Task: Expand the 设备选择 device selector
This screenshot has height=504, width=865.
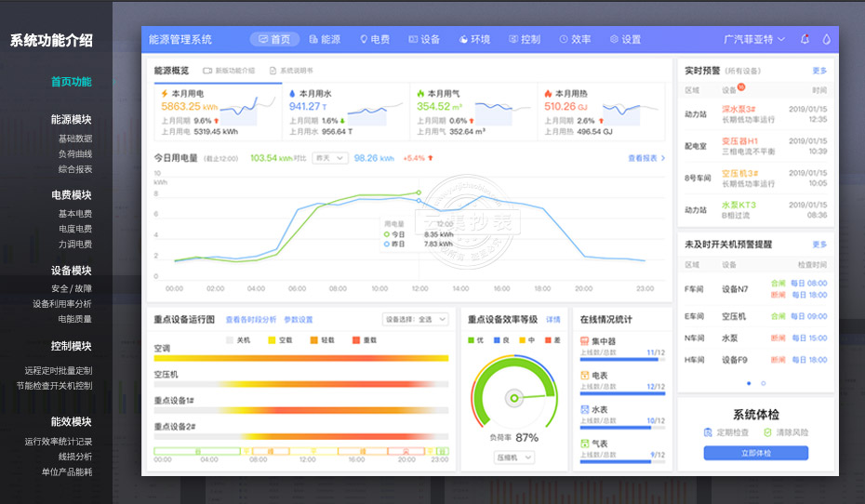Action: point(417,319)
